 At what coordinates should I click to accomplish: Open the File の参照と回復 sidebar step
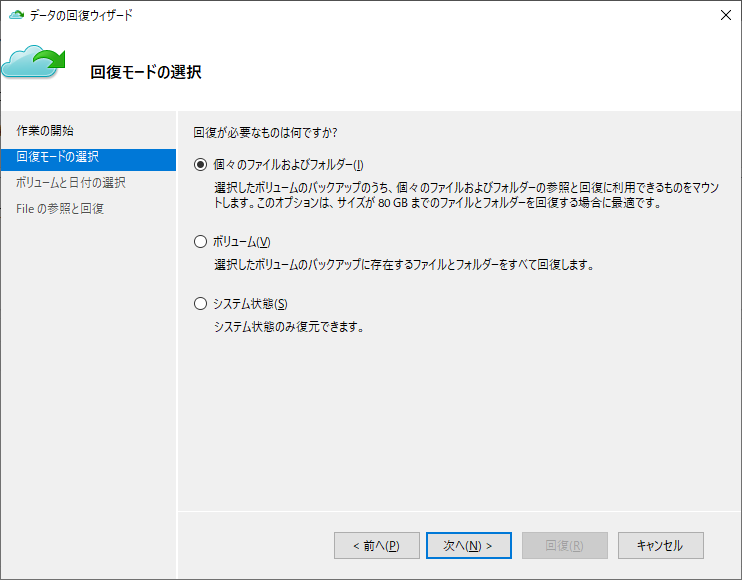click(60, 209)
